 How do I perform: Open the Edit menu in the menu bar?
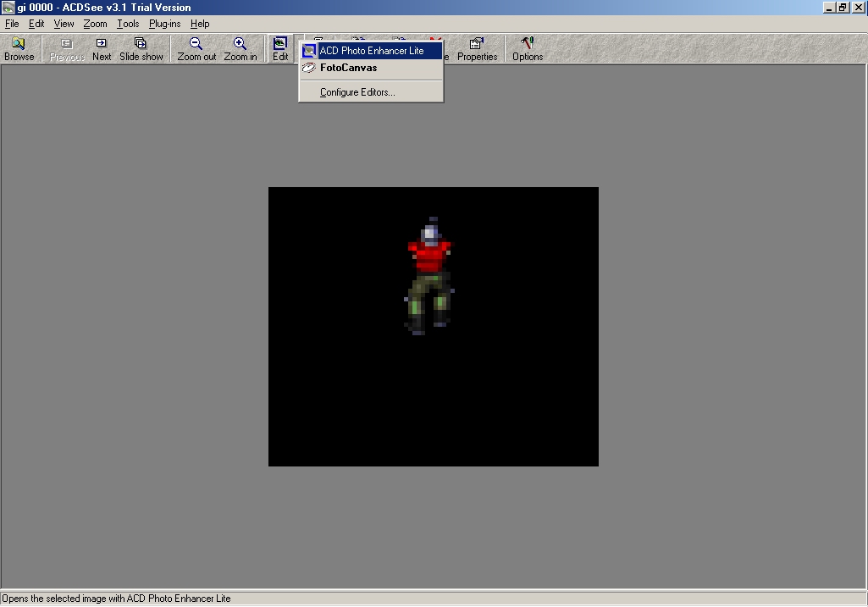coord(36,24)
